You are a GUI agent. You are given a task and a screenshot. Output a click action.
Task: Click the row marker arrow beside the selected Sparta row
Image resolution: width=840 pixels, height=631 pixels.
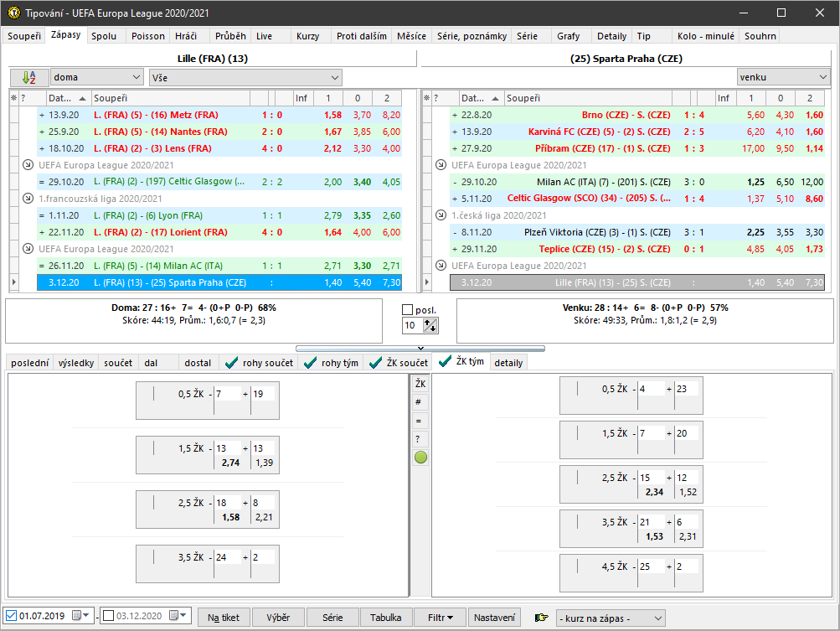click(427, 282)
